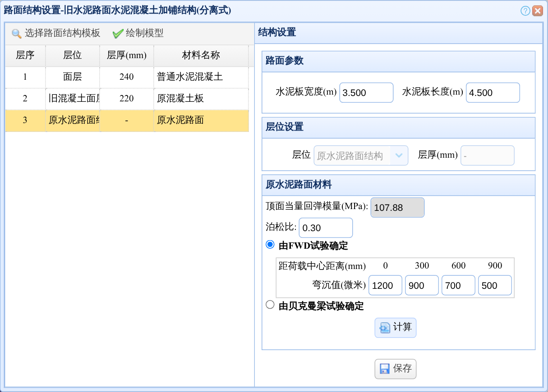
Task: Open the help question mark icon
Action: tap(525, 11)
